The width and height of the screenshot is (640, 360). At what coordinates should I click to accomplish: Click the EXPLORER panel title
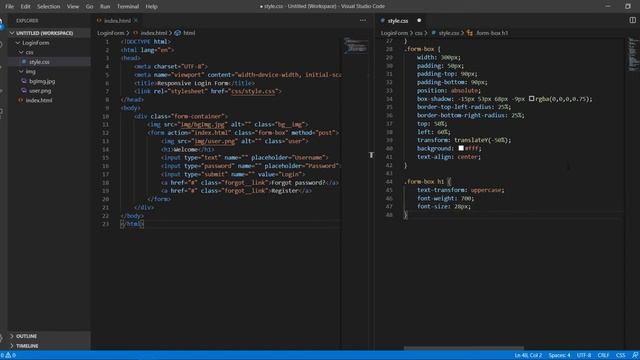(x=27, y=20)
